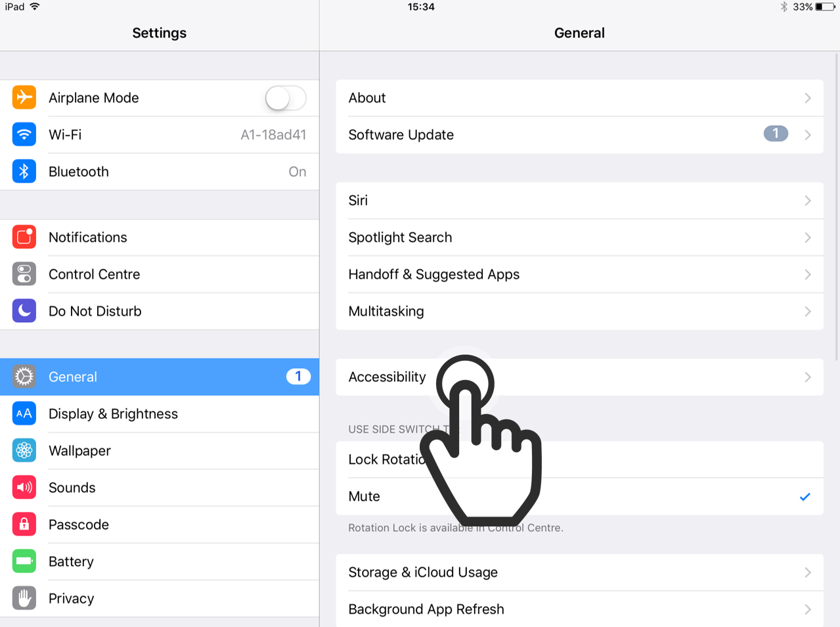Tap the green Battery icon

point(24,561)
